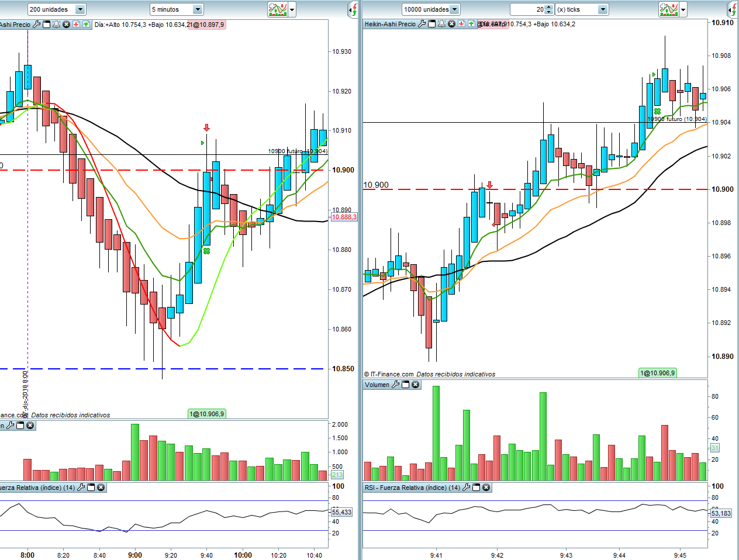Create alert with bell icon in left price panel

[x=57, y=25]
